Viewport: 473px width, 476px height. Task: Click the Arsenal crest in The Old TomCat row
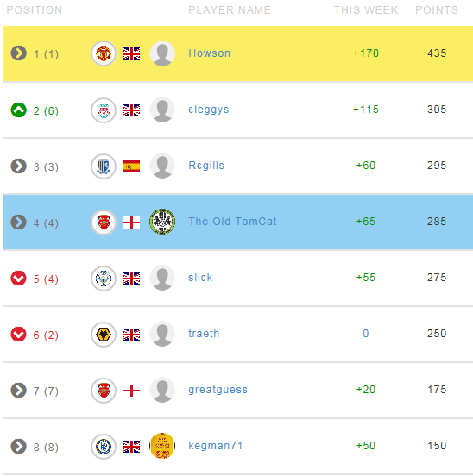click(104, 222)
